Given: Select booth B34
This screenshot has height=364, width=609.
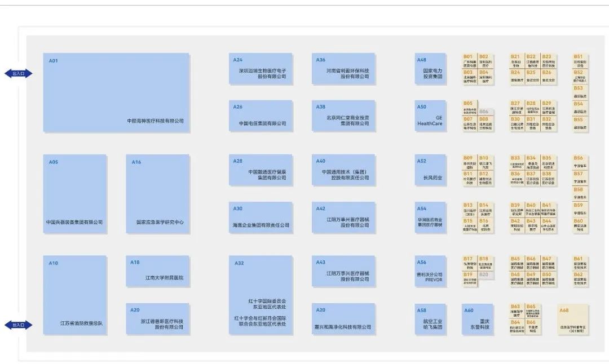Looking at the screenshot, I should click(x=533, y=162).
